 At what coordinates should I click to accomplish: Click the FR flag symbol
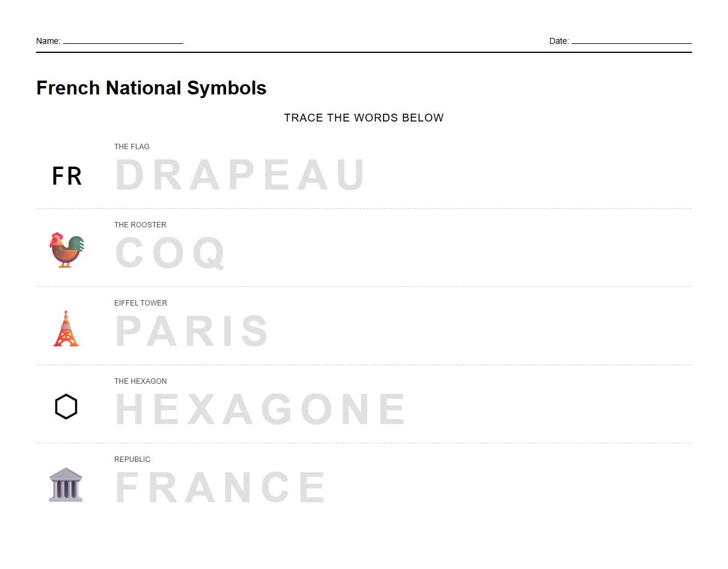pos(66,176)
